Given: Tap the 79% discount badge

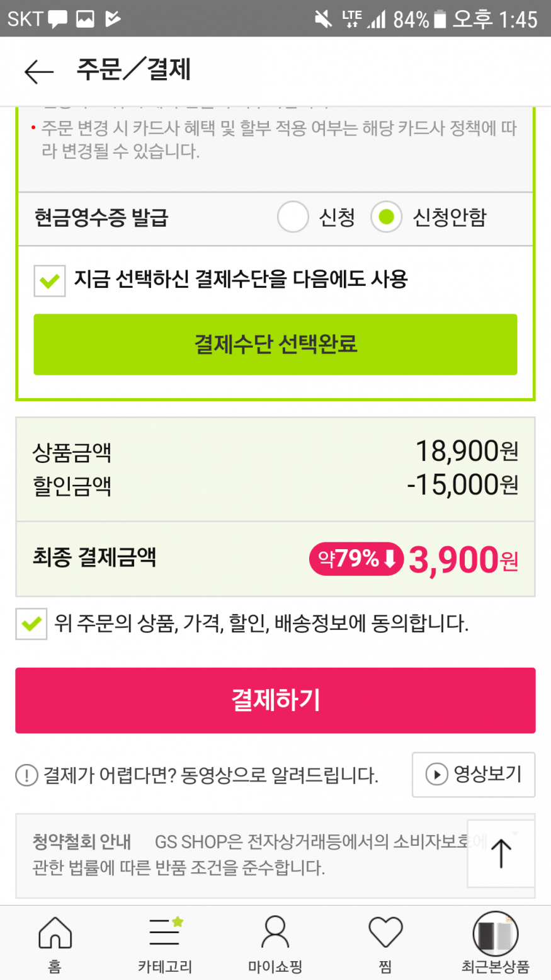Looking at the screenshot, I should (x=356, y=559).
